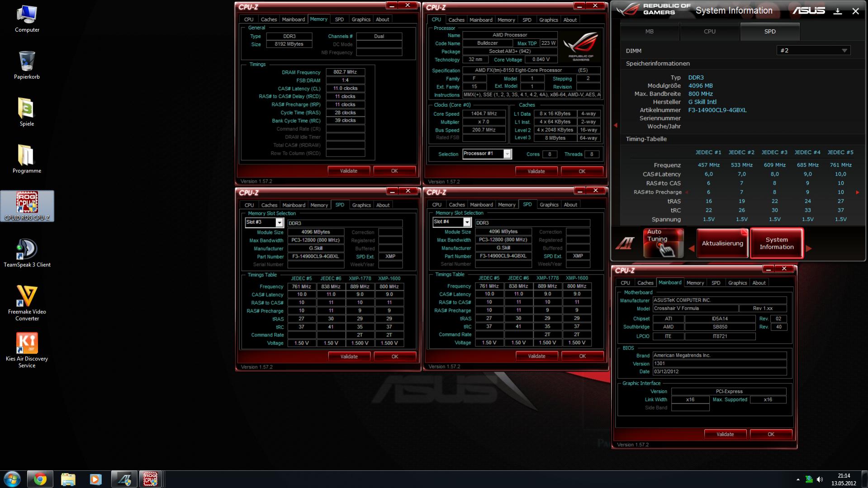This screenshot has width=868, height=488.
Task: Click Show Desktop at taskbar edge
Action: pyautogui.click(x=865, y=479)
